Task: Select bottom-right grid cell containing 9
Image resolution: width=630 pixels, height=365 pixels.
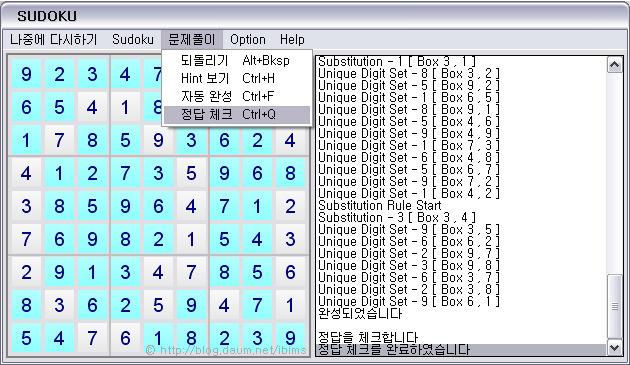Action: coord(290,338)
